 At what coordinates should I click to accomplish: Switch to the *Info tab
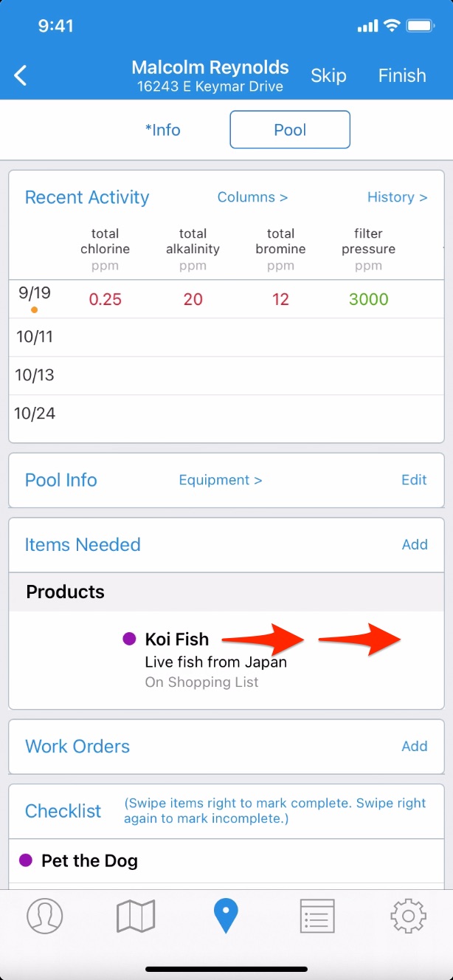(x=163, y=130)
